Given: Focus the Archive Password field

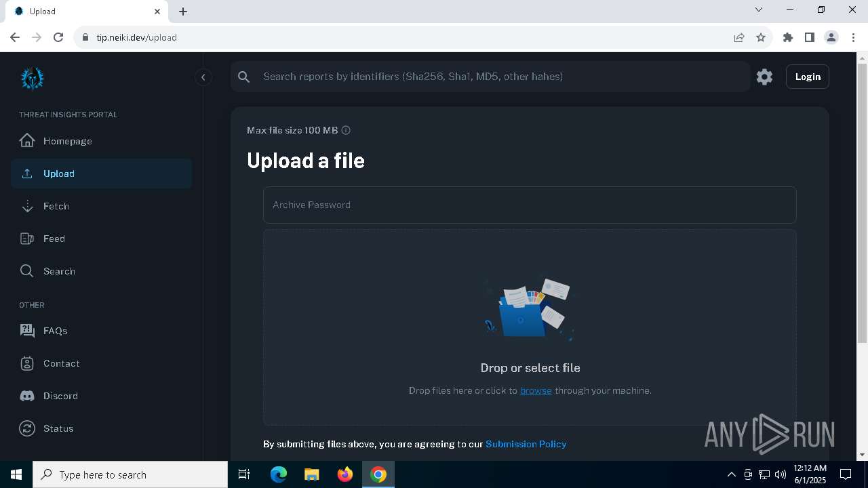Looking at the screenshot, I should click(530, 205).
